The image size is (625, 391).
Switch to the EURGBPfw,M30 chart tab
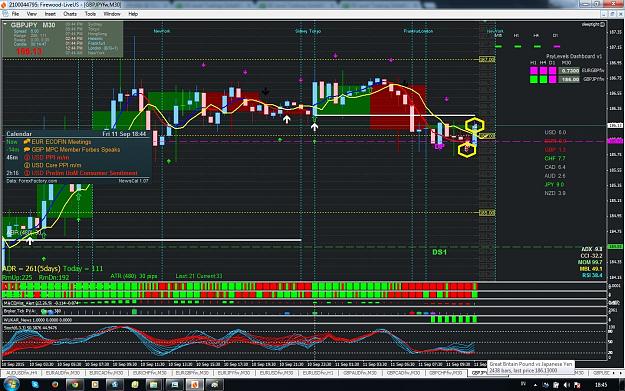pos(192,373)
